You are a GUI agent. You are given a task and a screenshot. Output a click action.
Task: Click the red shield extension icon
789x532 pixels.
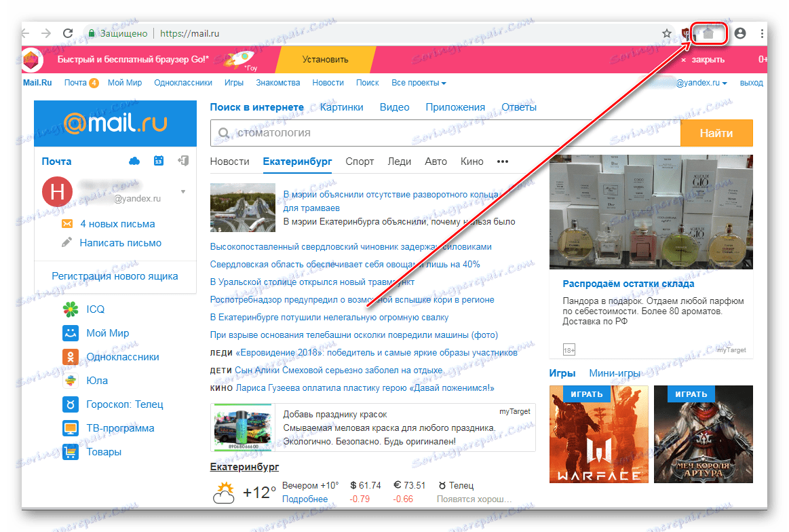[x=685, y=34]
